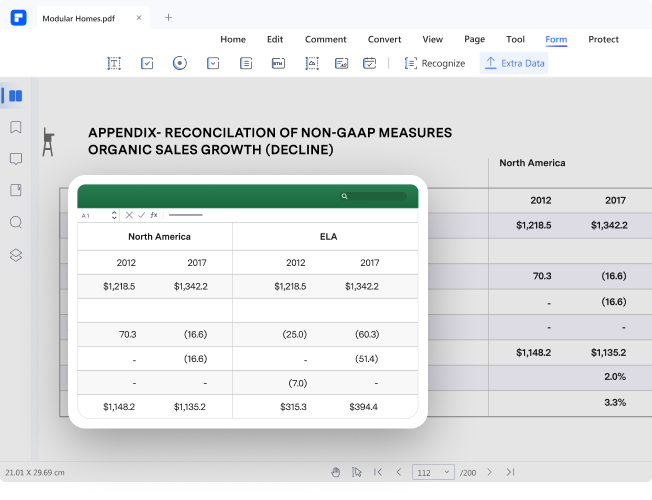
Task: Add a combo box dropdown field
Action: (212, 63)
